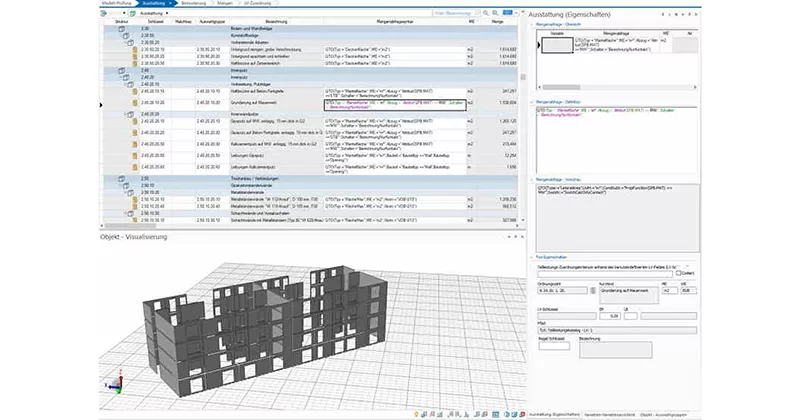The image size is (800, 420).
Task: Click the 3D building model in the visualization
Action: pos(265,329)
